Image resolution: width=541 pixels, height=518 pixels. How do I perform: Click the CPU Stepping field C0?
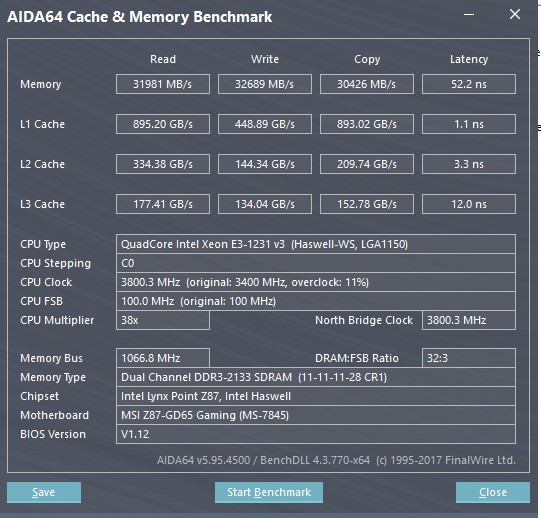[316, 263]
